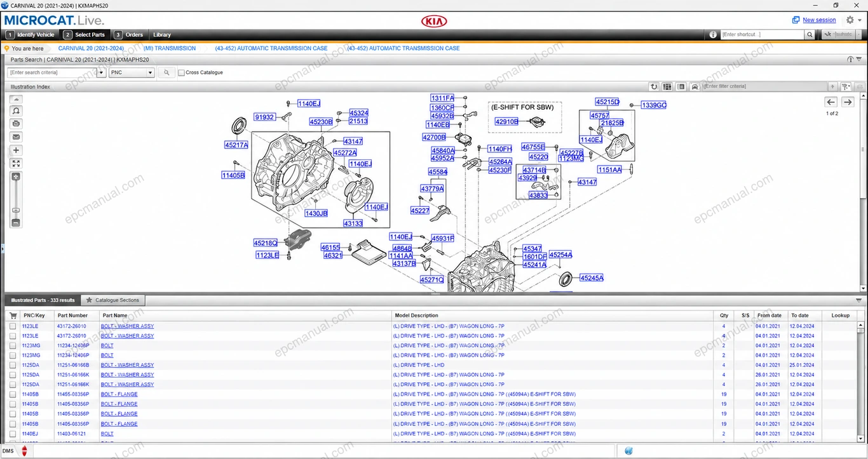Viewport: 868px width, 459px height.
Task: Click the shopping cart column icon
Action: tap(13, 316)
